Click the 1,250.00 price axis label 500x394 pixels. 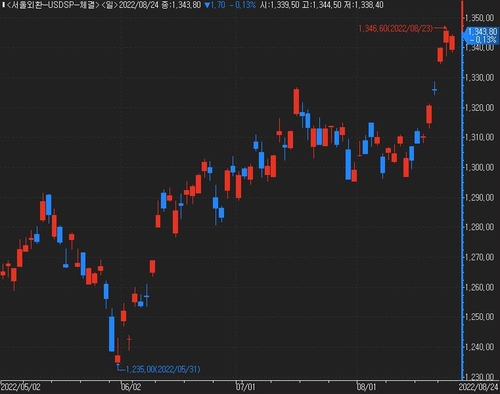(480, 317)
